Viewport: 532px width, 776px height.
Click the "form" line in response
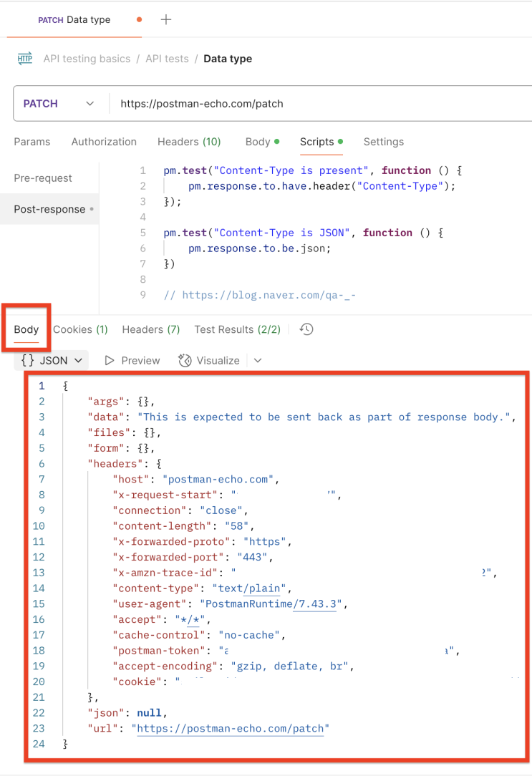[121, 448]
